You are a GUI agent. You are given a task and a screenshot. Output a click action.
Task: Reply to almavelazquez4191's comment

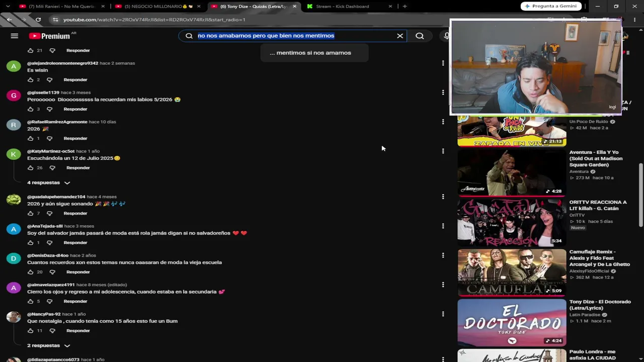pos(75,301)
